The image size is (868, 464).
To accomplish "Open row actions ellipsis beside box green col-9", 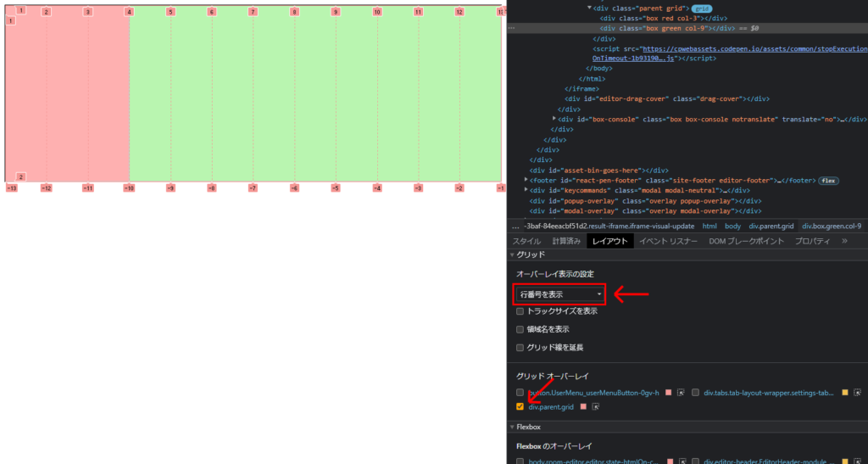I will 511,28.
